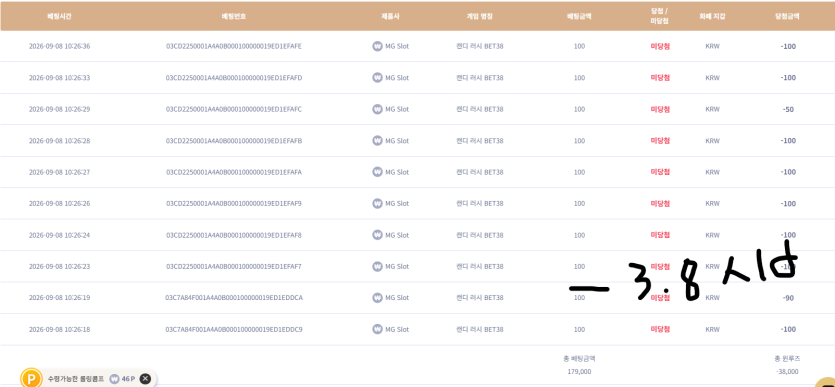Image resolution: width=835 pixels, height=387 pixels.
Task: Select bet number ending in EFAF7
Action: [x=234, y=266]
